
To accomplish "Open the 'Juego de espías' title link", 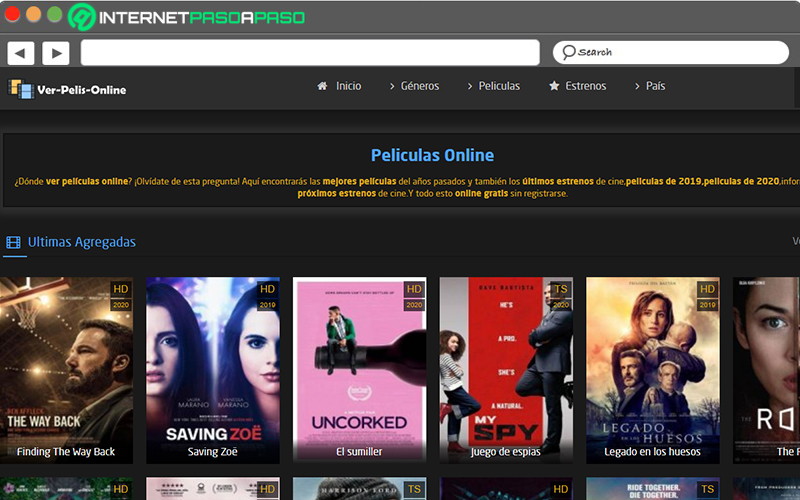I will point(506,452).
